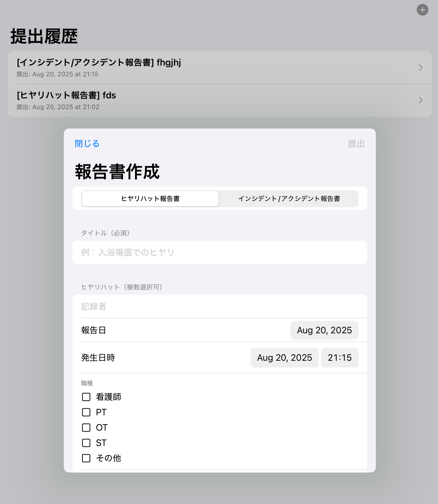Switch to インシデント/アクシデント報告書 tab
438x504 pixels.
click(x=289, y=199)
